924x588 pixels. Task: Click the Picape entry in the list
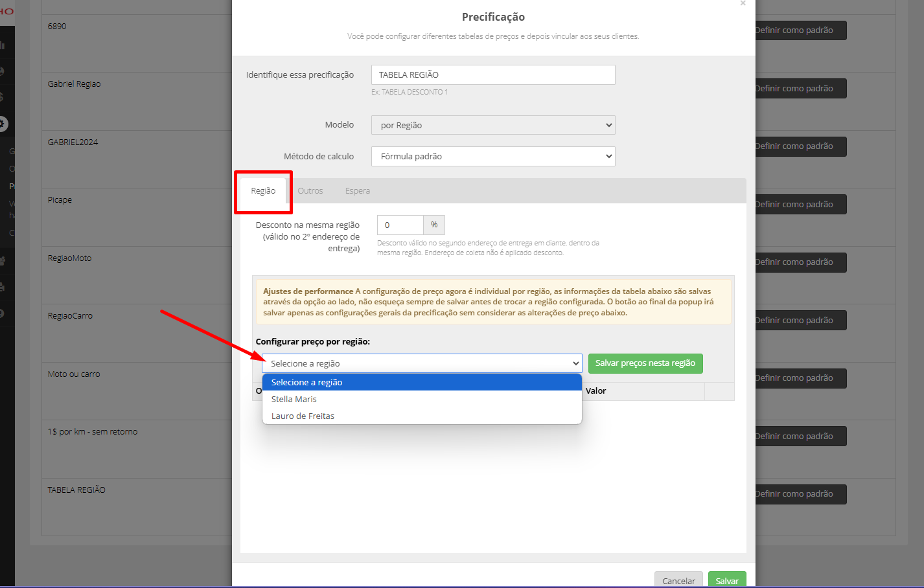(x=60, y=200)
